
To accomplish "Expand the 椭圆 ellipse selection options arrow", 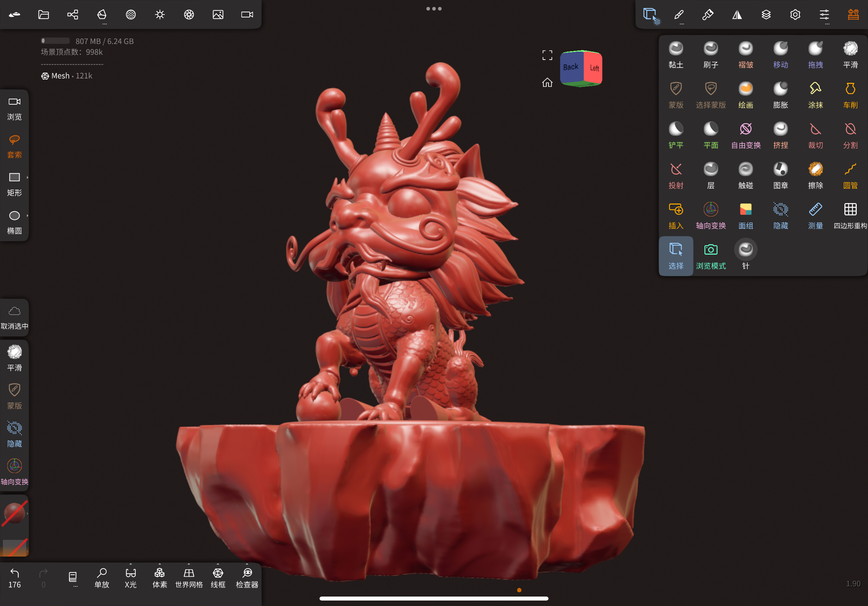I will [28, 215].
